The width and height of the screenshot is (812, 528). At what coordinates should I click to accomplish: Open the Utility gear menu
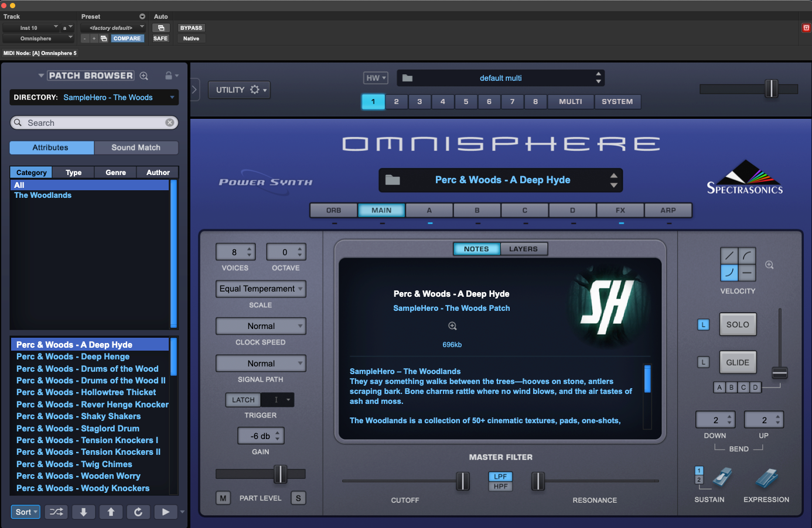coord(239,90)
